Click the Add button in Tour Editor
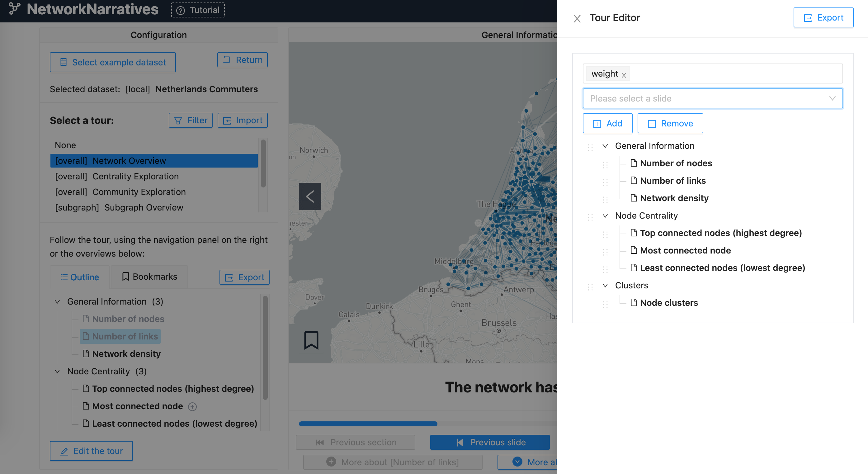 click(x=607, y=123)
